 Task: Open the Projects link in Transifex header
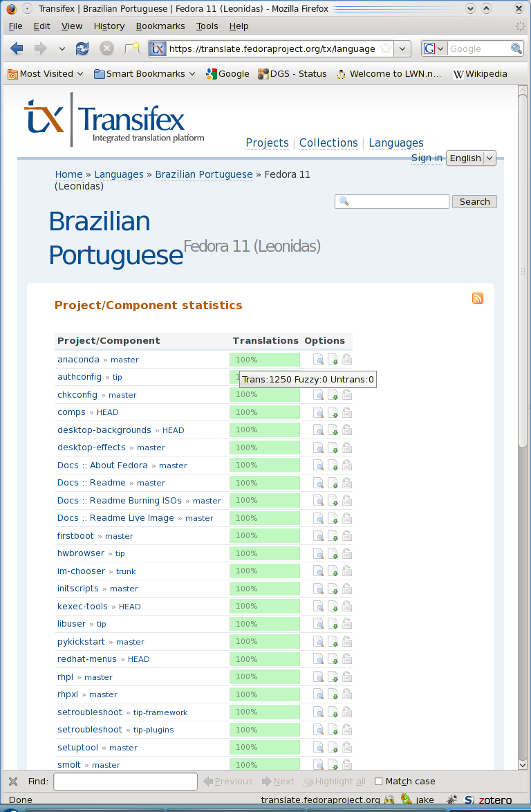point(267,143)
